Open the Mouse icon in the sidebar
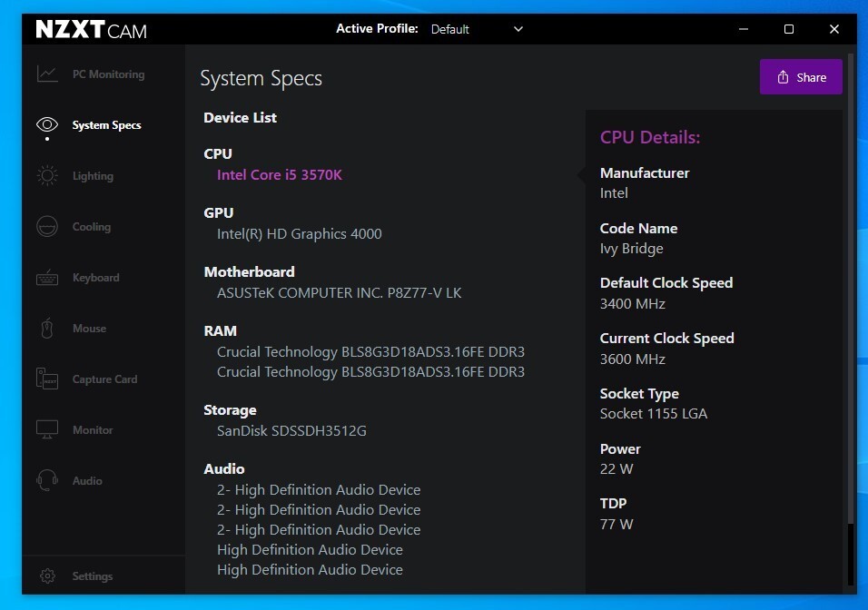 (x=47, y=329)
